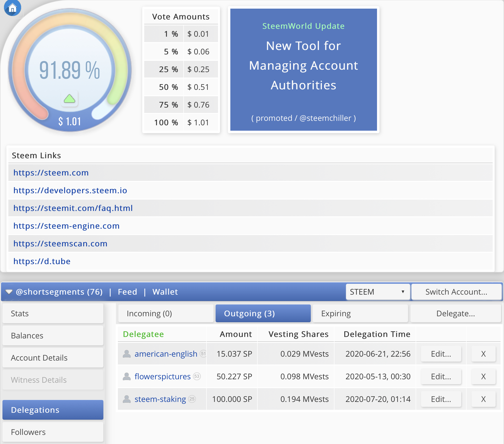Open the STEEM currency dropdown
Viewport: 504px width, 444px height.
[x=378, y=292]
